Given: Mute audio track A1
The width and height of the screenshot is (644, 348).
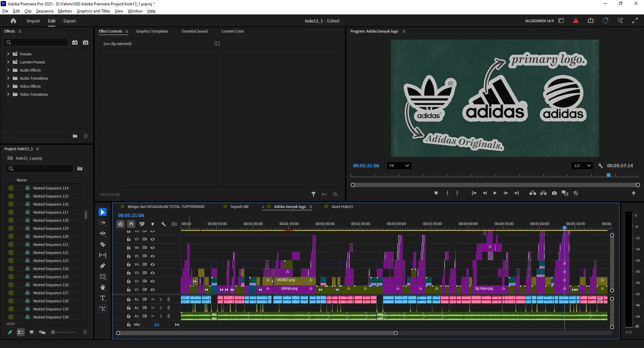Looking at the screenshot, I should [x=153, y=299].
